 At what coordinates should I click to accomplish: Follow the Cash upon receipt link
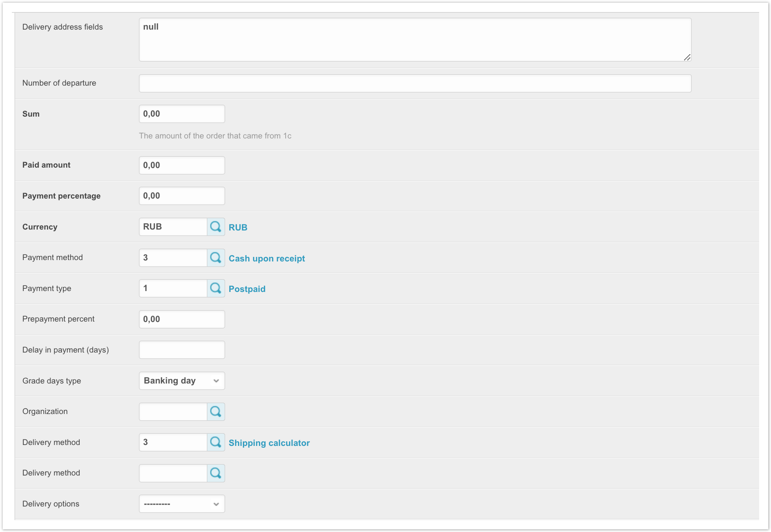coord(267,258)
